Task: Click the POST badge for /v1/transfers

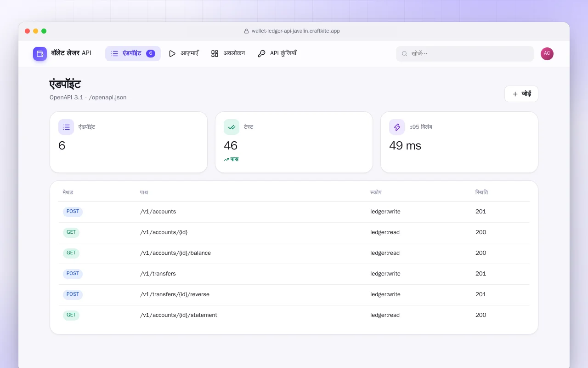Action: pyautogui.click(x=73, y=274)
